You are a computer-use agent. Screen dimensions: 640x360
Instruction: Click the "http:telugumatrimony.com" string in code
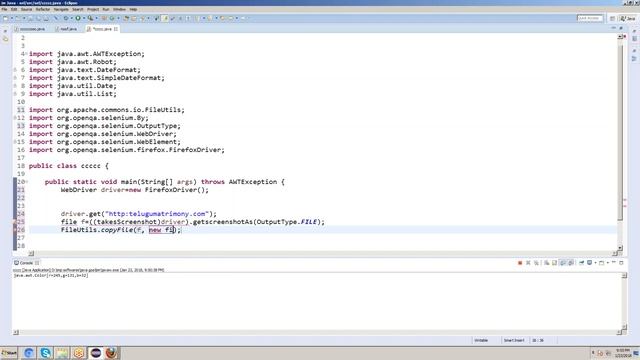point(157,214)
